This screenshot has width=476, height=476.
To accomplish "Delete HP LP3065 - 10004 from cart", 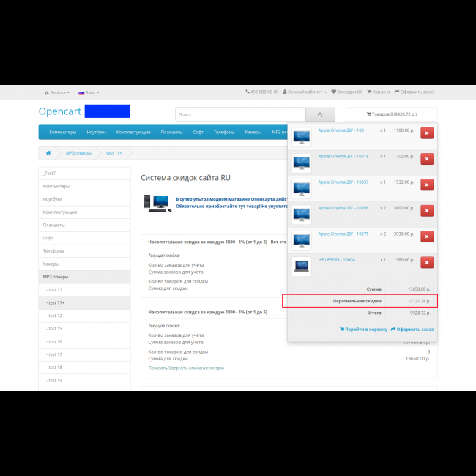I will 427,262.
